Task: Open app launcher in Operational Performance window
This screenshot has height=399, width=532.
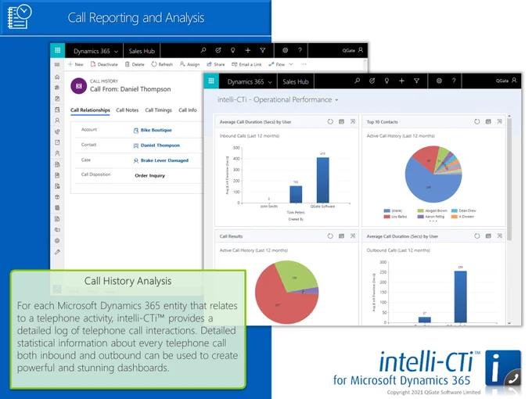Action: (211, 81)
